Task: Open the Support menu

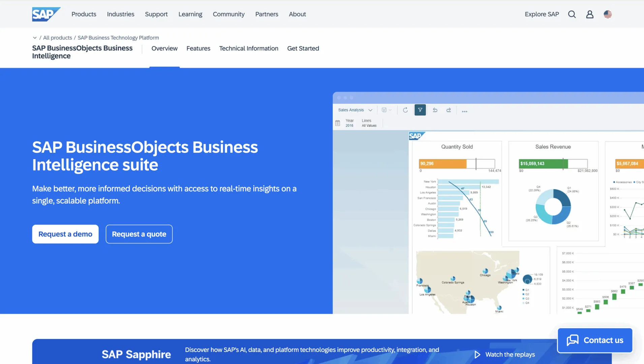Action: point(156,14)
